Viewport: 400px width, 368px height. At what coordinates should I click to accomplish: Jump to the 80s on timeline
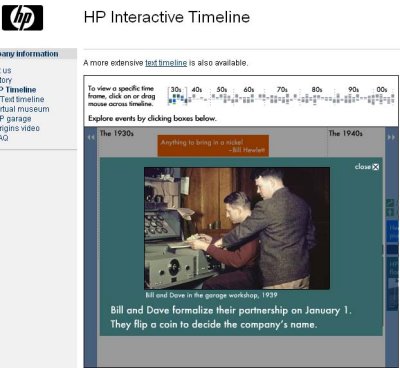click(x=317, y=90)
